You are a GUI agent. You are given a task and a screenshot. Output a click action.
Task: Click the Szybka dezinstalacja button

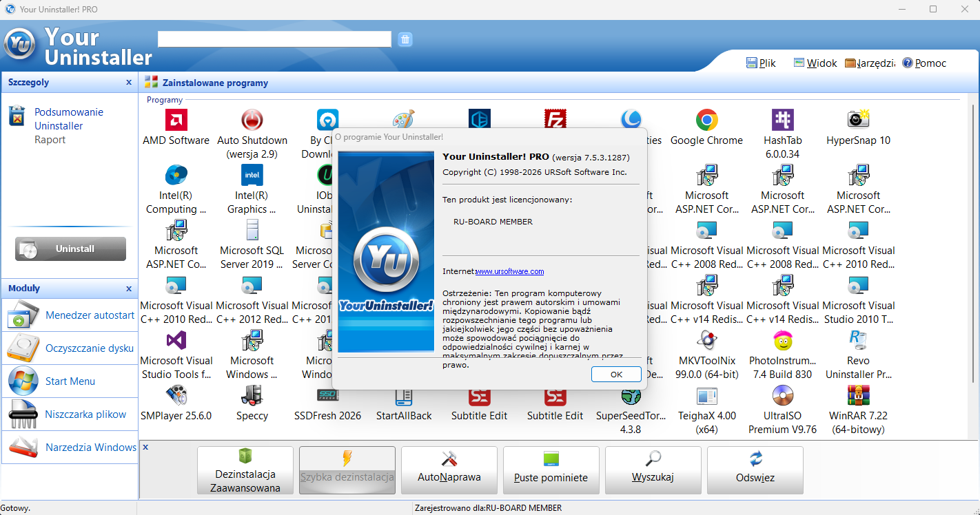(x=347, y=470)
